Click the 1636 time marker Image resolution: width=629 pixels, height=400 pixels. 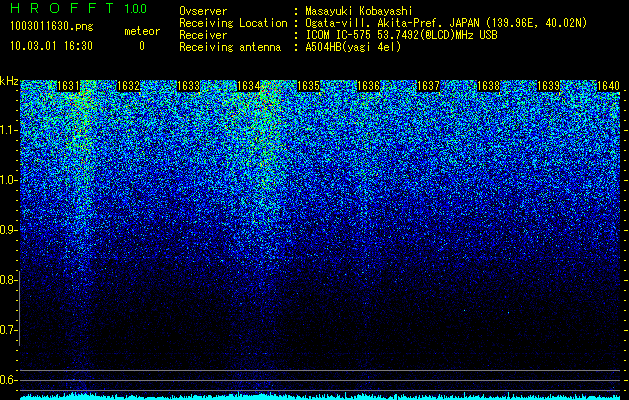(x=368, y=86)
